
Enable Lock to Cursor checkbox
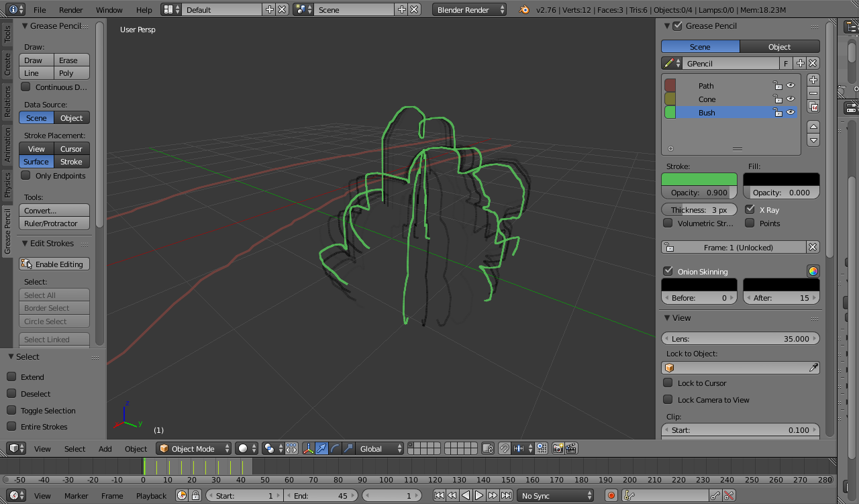668,383
